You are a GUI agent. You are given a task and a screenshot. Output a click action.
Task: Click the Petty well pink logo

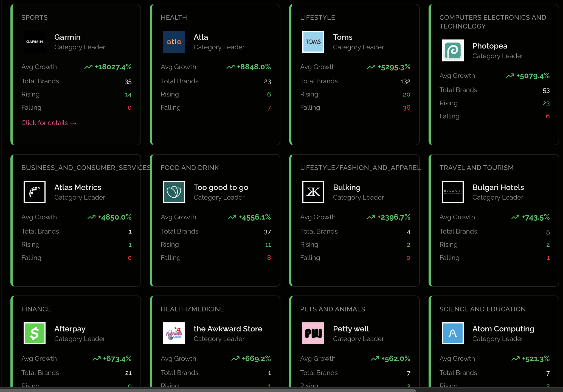click(x=313, y=333)
